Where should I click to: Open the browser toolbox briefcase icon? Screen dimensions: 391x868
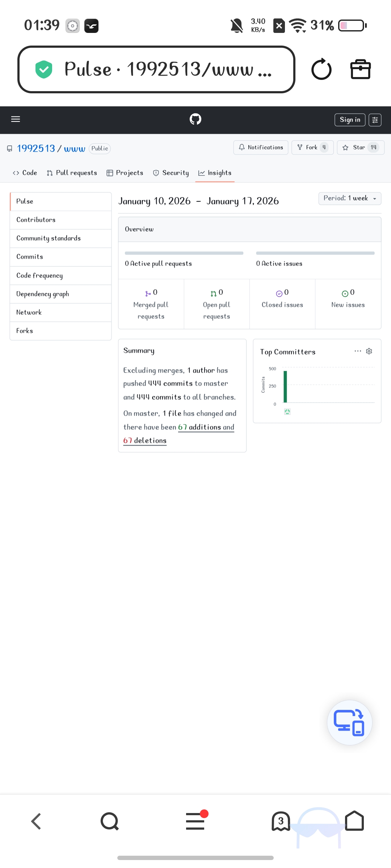click(361, 69)
